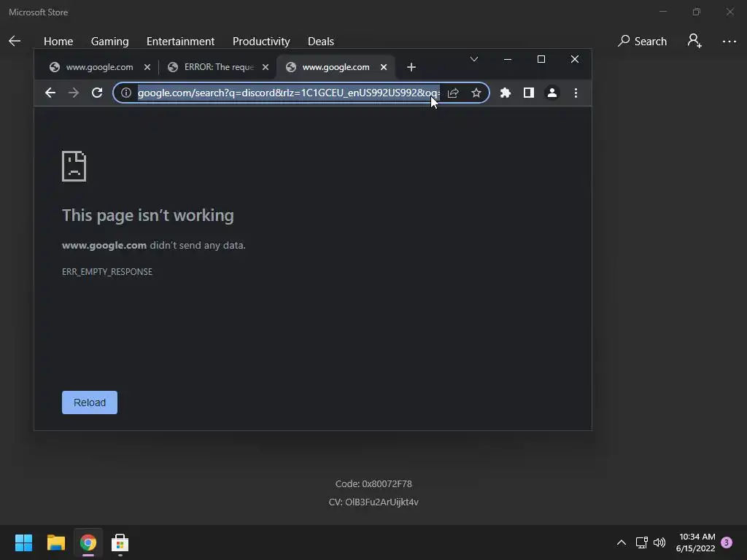Click Microsoft Store sign-in account icon

pyautogui.click(x=694, y=41)
